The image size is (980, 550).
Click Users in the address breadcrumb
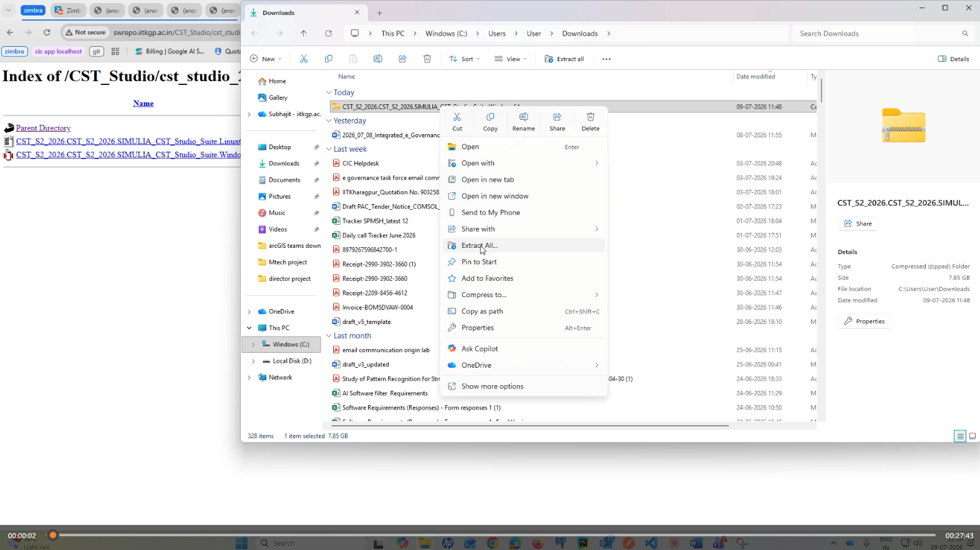[497, 34]
